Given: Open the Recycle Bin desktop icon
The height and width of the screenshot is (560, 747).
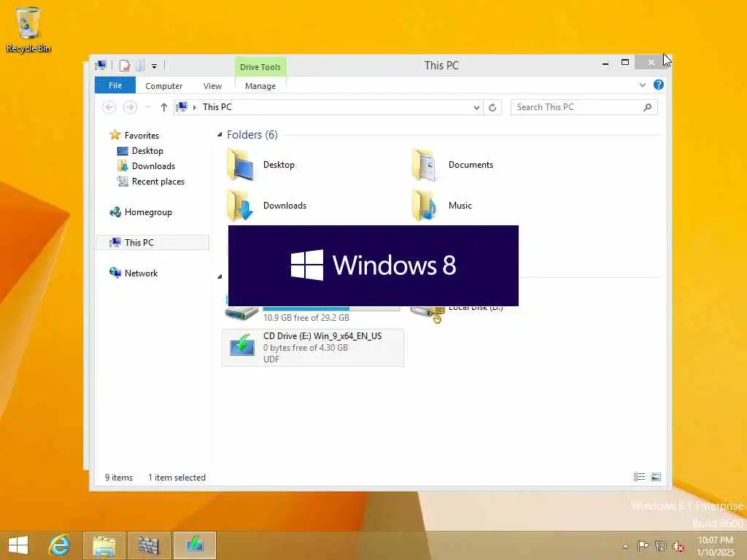Looking at the screenshot, I should (28, 29).
